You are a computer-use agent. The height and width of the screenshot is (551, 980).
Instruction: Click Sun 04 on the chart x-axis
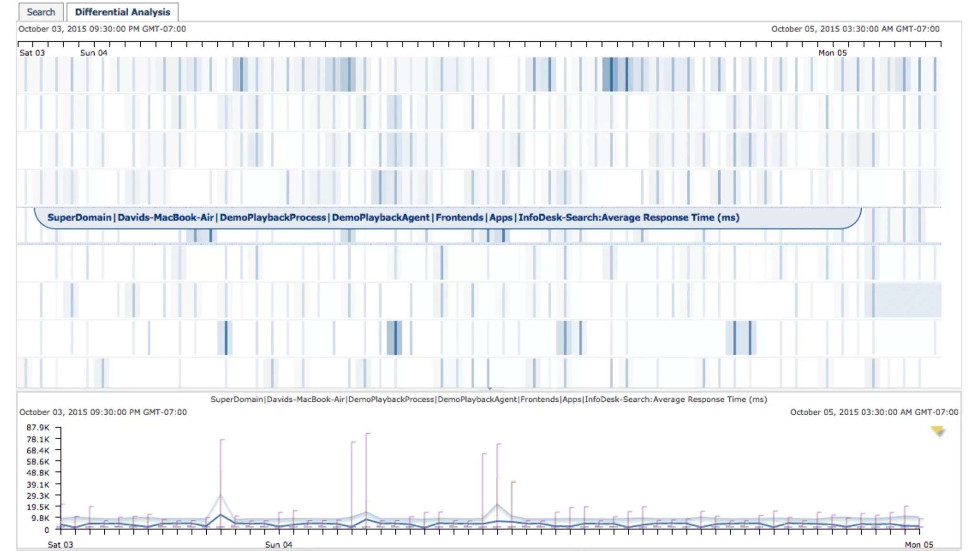point(278,544)
